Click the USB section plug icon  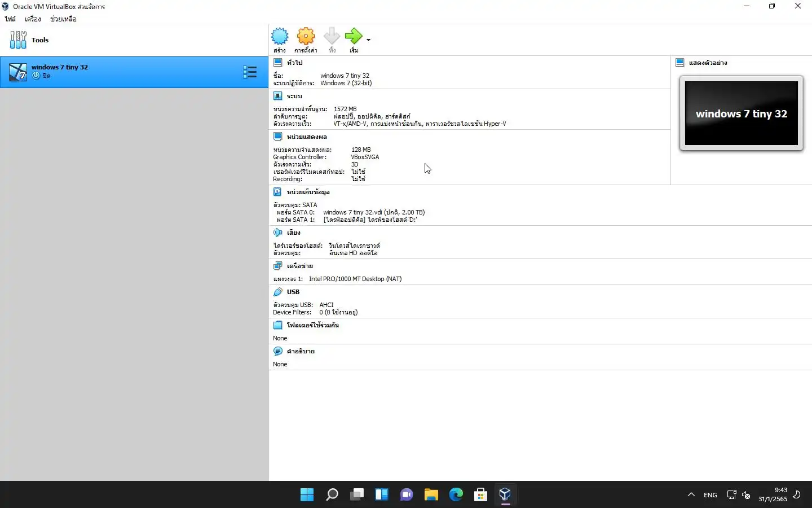[277, 292]
